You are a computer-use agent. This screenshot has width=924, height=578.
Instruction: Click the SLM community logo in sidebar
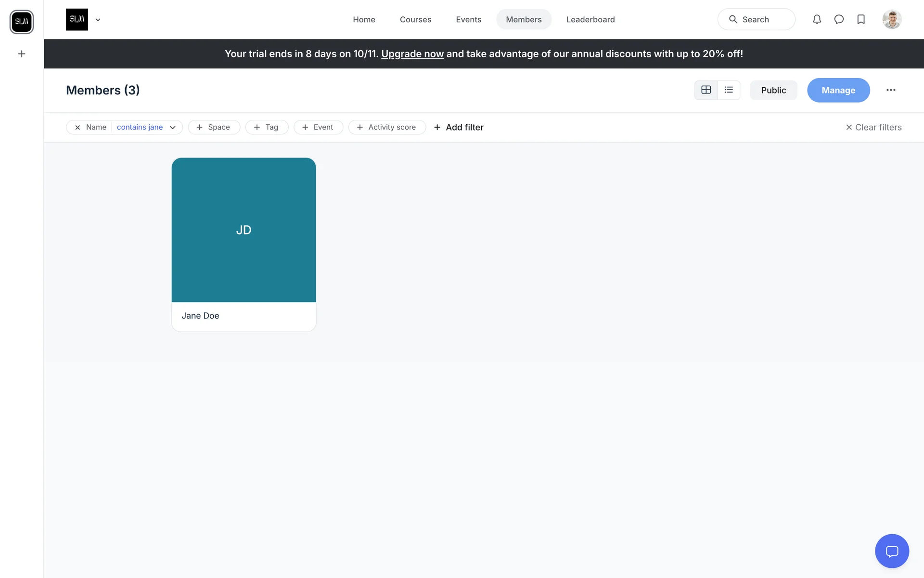pyautogui.click(x=22, y=22)
